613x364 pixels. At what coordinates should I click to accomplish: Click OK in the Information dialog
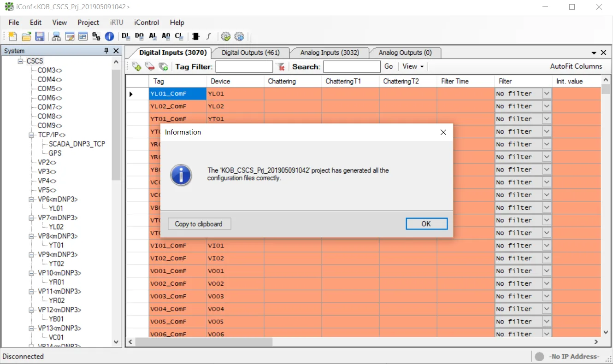[426, 223]
